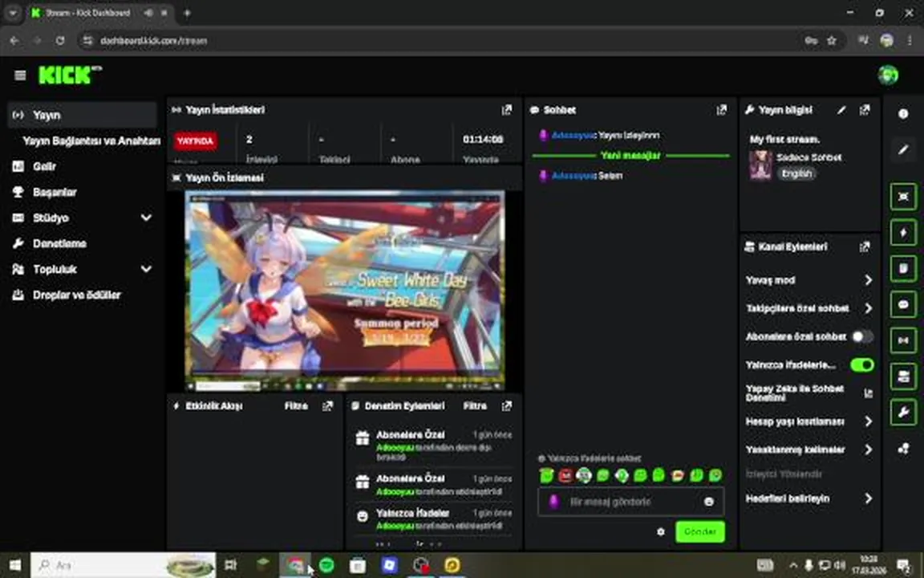Image resolution: width=924 pixels, height=578 pixels.
Task: Pop out the Yayın bilgisi panel
Action: (865, 110)
